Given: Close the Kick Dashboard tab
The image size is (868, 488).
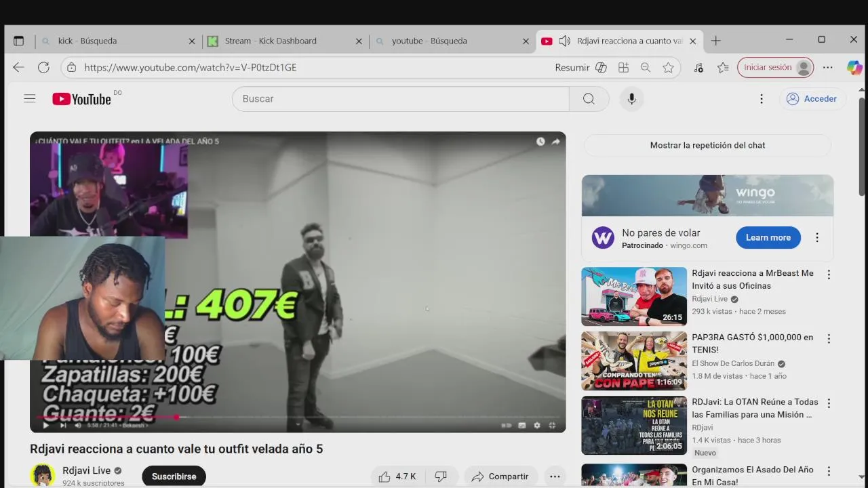Looking at the screenshot, I should coord(359,41).
